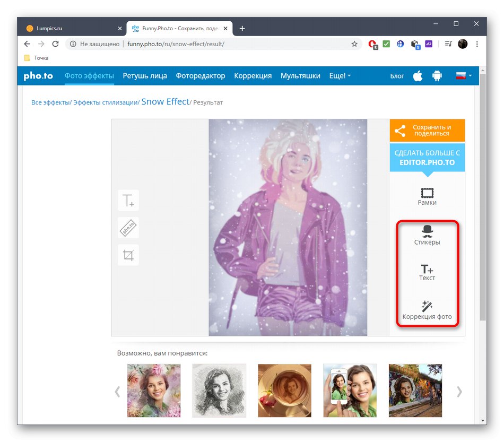
Task: Select the crop tool beside the photo
Action: click(128, 255)
